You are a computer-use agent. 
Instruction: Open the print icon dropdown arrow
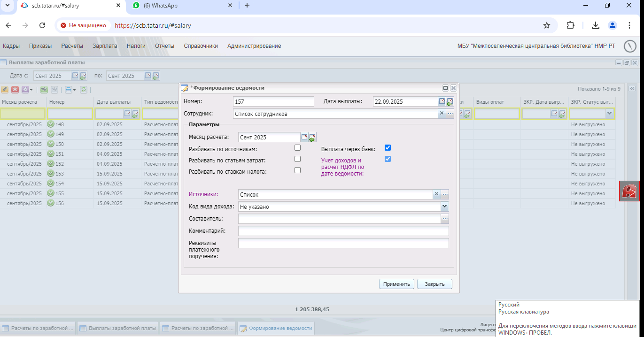(74, 90)
